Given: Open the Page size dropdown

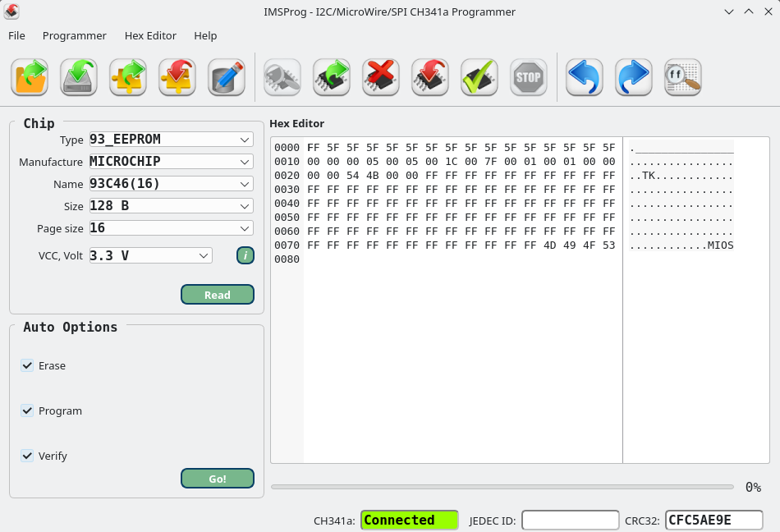Looking at the screenshot, I should click(171, 228).
